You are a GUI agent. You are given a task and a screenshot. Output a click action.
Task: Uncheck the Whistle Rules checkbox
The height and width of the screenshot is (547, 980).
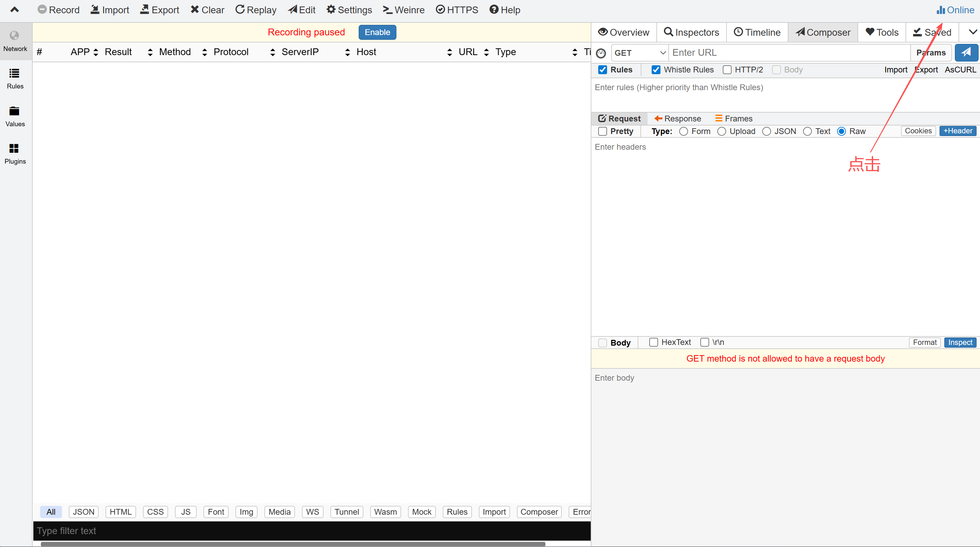[656, 70]
